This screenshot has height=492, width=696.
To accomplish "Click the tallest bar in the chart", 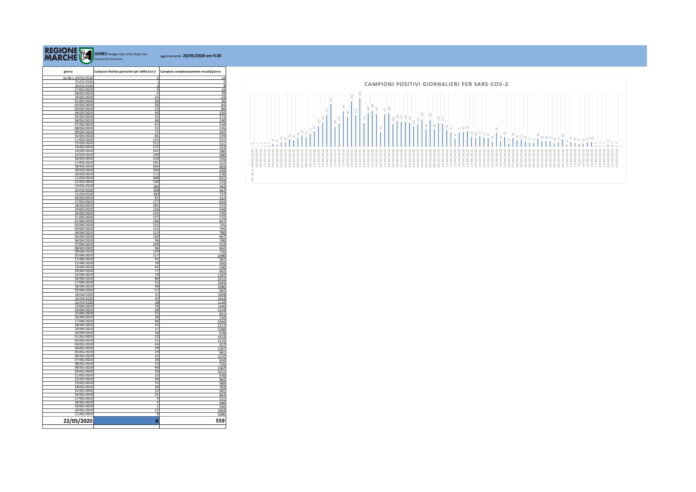I will [360, 122].
